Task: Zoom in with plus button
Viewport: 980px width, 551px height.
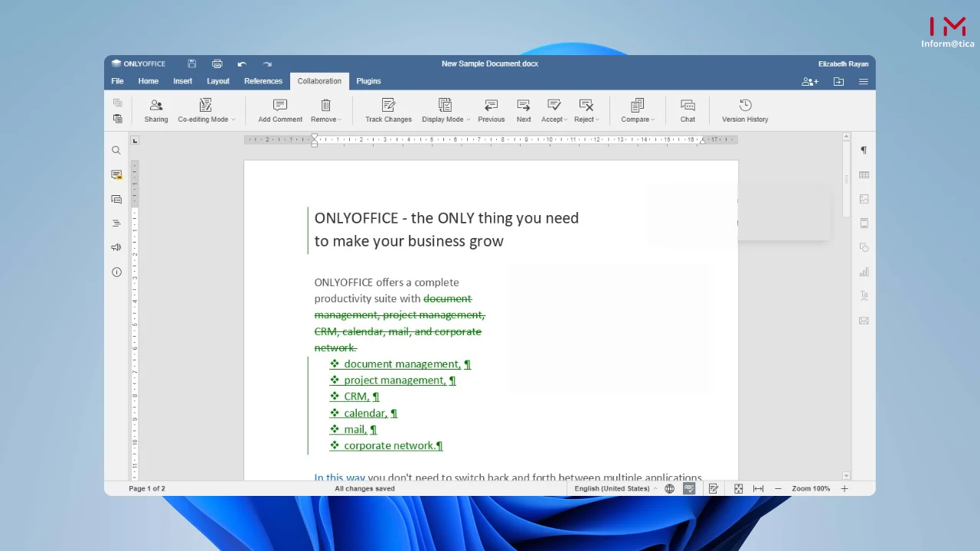Action: pyautogui.click(x=844, y=488)
